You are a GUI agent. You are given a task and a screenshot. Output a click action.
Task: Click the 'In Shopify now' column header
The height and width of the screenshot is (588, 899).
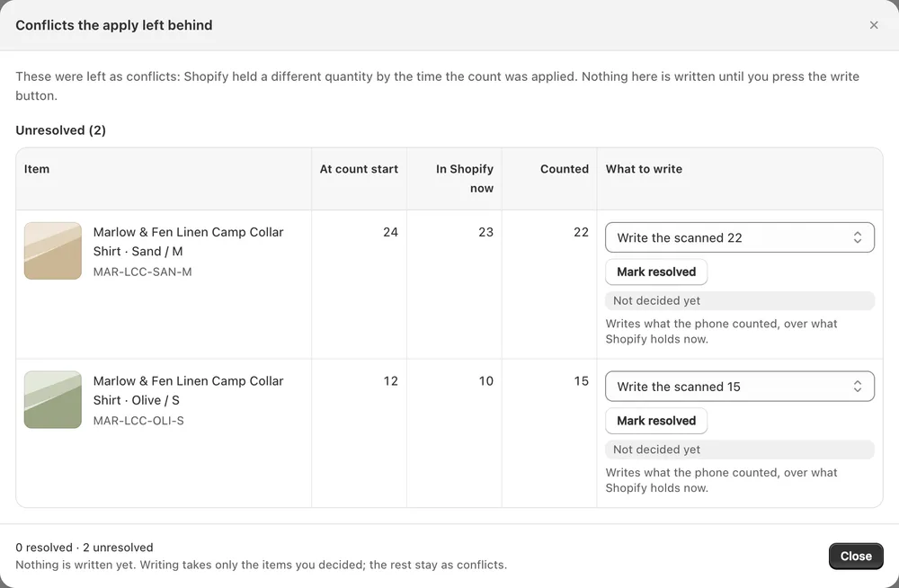(465, 178)
